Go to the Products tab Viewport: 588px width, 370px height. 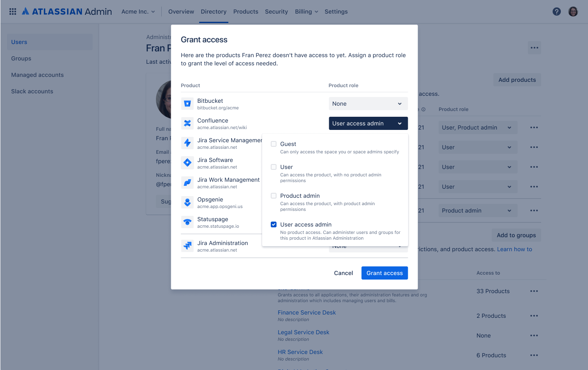click(246, 12)
